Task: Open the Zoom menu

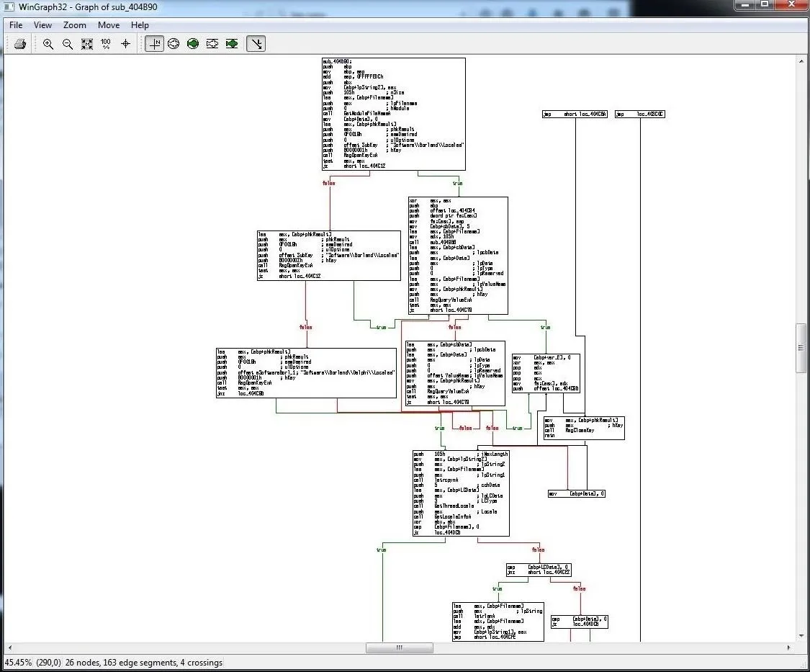Action: 74,24
